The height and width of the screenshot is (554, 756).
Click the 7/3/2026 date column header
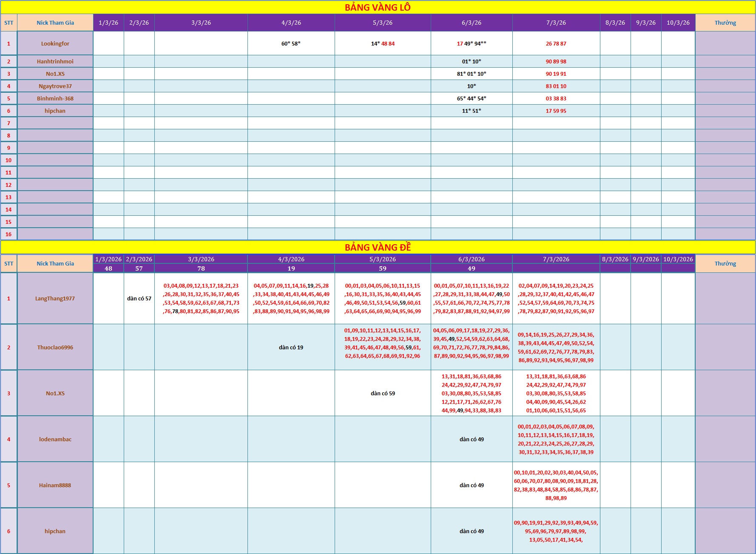[556, 259]
